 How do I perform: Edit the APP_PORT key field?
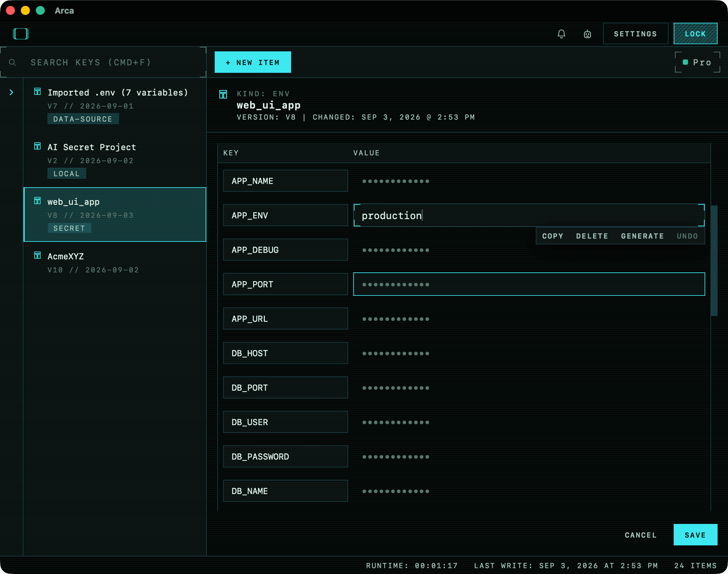[285, 284]
